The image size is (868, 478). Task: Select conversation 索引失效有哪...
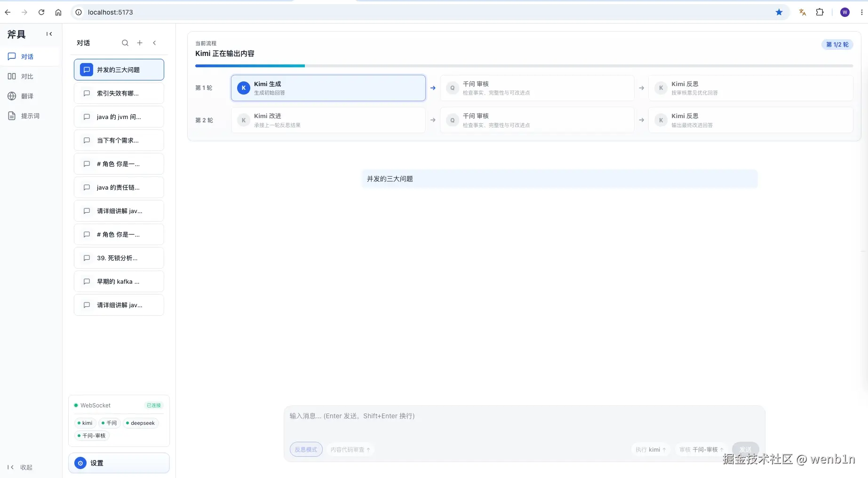tap(119, 93)
